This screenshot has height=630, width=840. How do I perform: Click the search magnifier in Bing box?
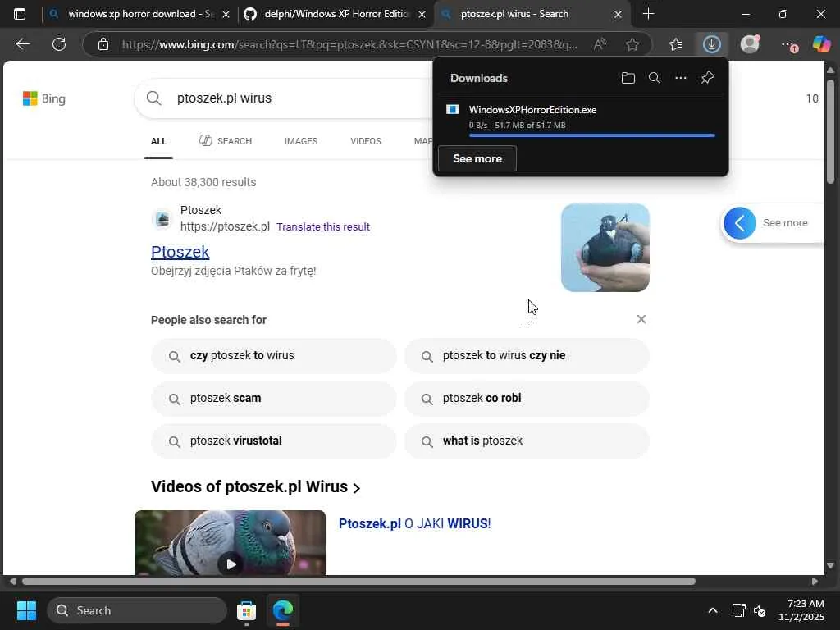pyautogui.click(x=153, y=98)
